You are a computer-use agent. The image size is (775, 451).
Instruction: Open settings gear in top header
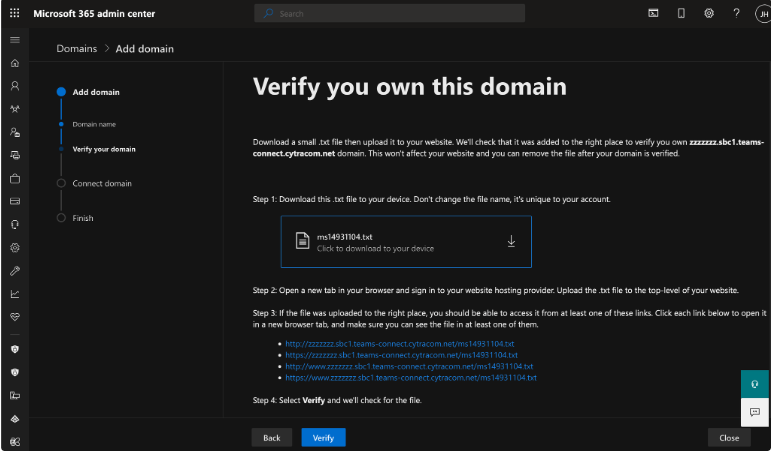click(x=708, y=13)
